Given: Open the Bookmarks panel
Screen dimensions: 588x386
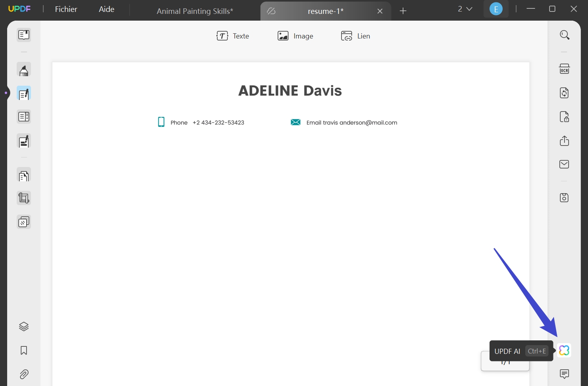Looking at the screenshot, I should click(24, 350).
